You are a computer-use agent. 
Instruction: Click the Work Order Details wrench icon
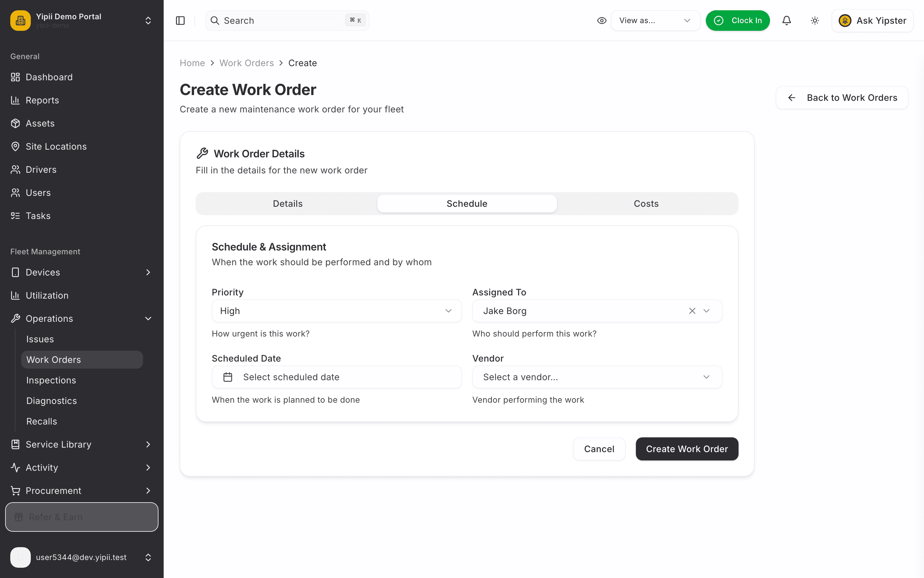(202, 153)
